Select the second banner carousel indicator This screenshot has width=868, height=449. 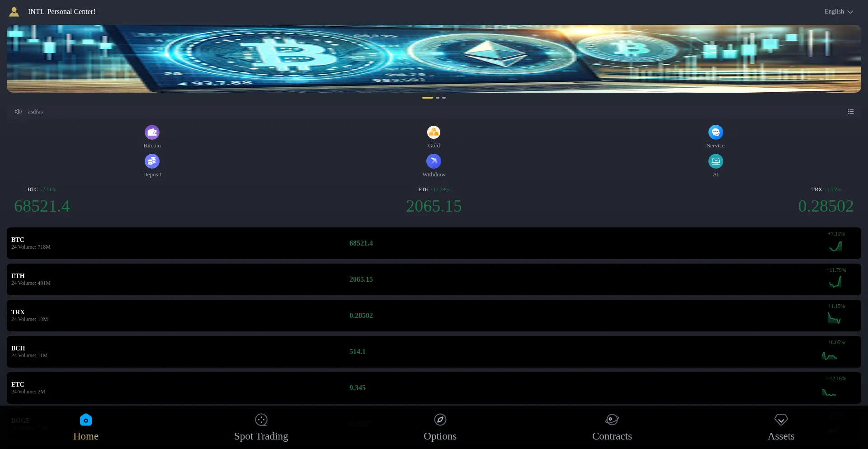[438, 98]
